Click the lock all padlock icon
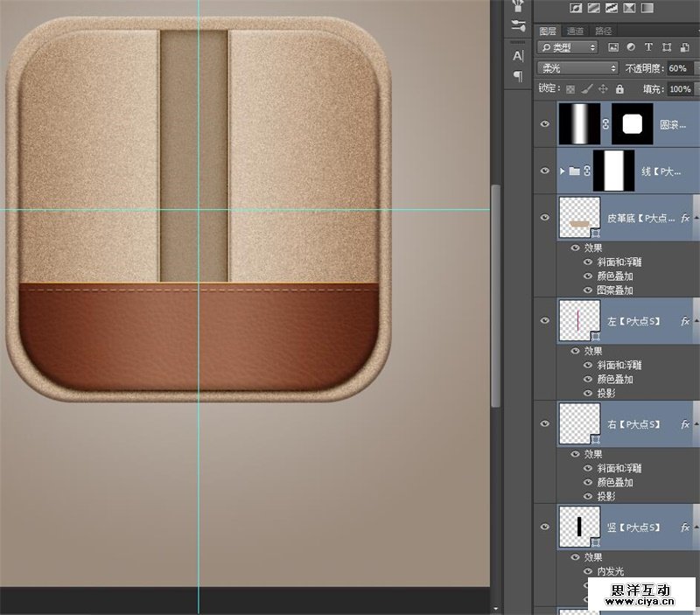This screenshot has width=700, height=615. pos(619,89)
